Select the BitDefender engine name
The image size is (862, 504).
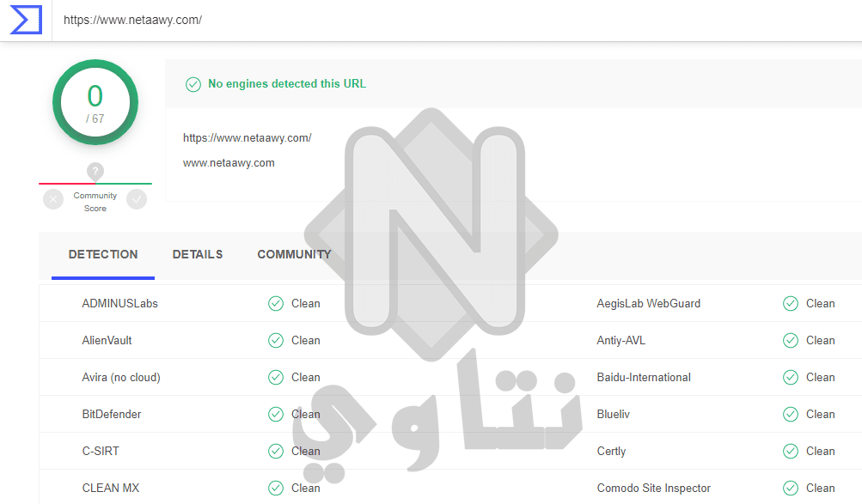coord(112,414)
